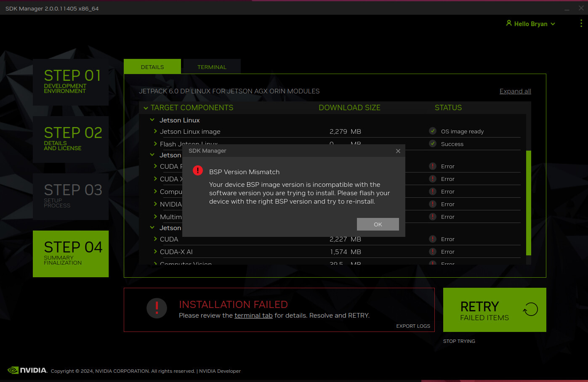Click the user profile icon beside Hello Bryan

click(509, 24)
